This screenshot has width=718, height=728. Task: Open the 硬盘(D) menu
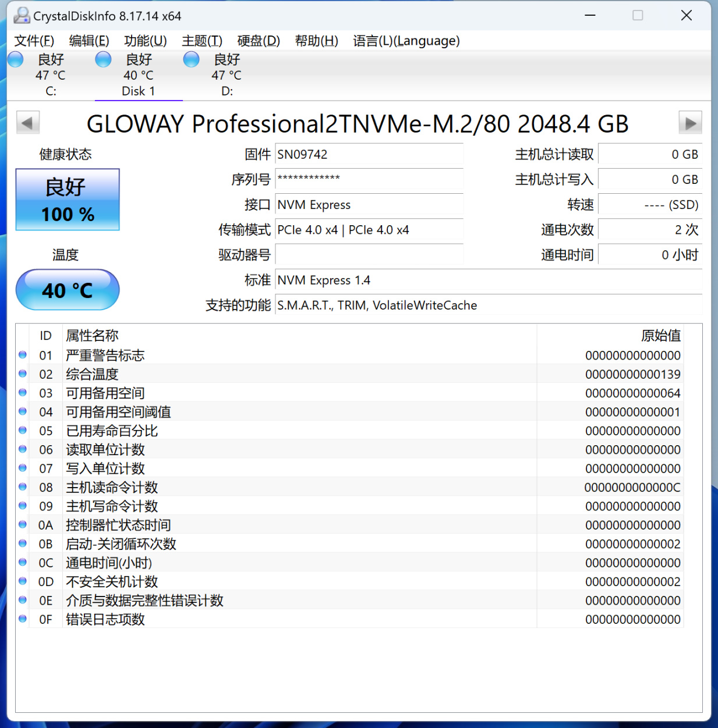coord(259,41)
